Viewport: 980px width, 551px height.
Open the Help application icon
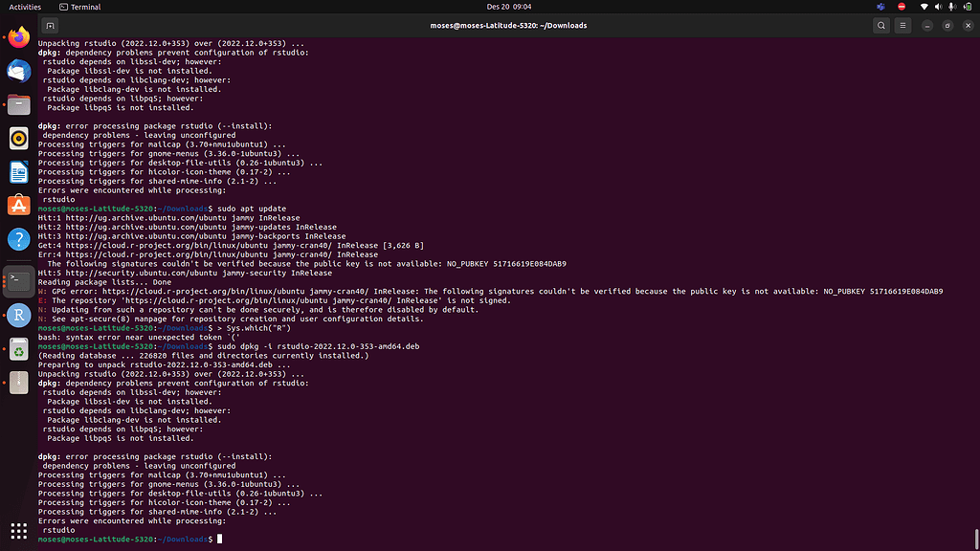pyautogui.click(x=18, y=239)
